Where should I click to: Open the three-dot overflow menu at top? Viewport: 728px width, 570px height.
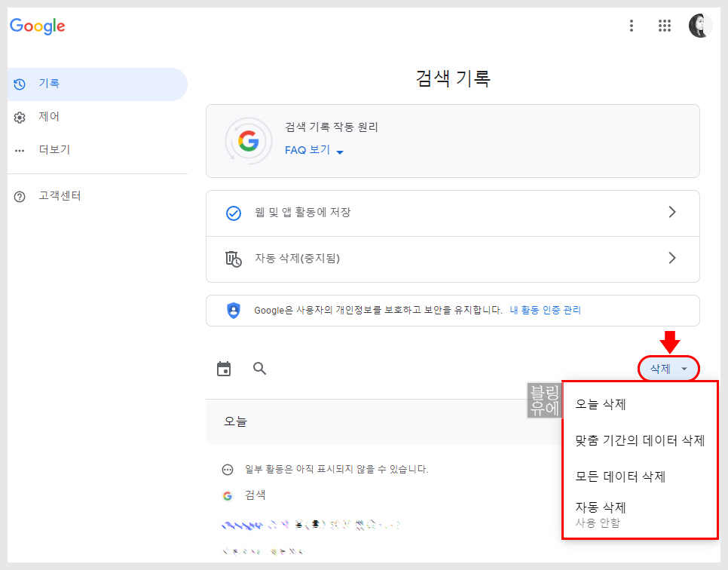point(632,25)
